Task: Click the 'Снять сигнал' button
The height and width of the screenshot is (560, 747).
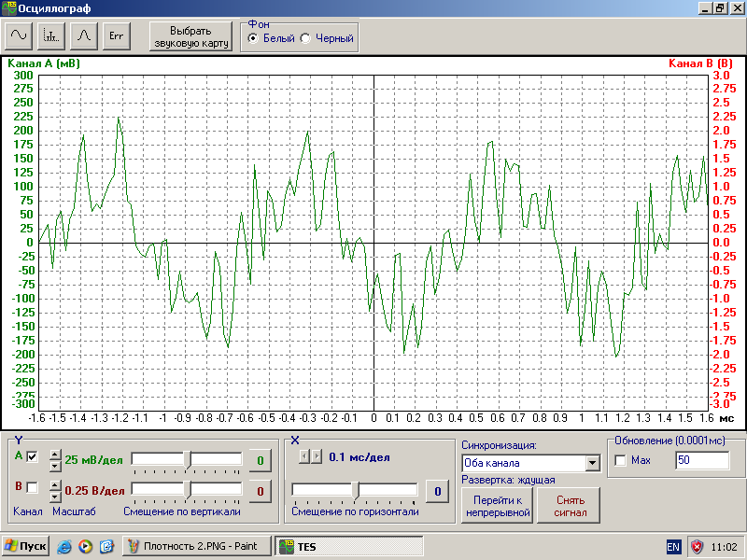Action: [x=570, y=506]
